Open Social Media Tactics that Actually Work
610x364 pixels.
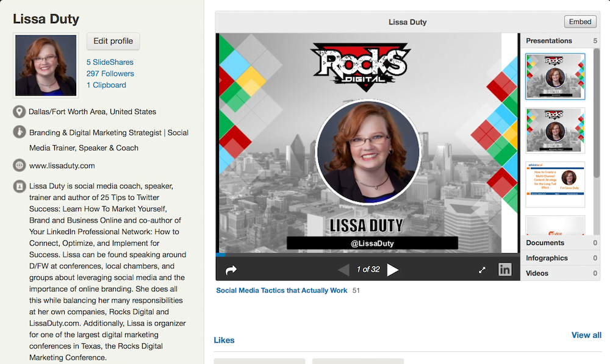pyautogui.click(x=282, y=290)
